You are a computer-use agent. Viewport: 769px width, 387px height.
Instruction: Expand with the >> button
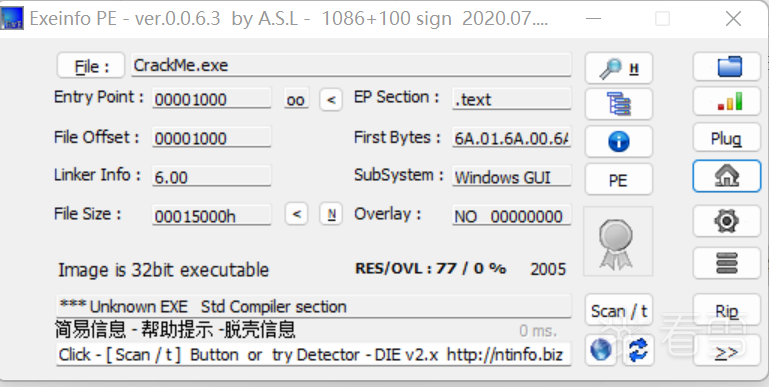click(727, 352)
